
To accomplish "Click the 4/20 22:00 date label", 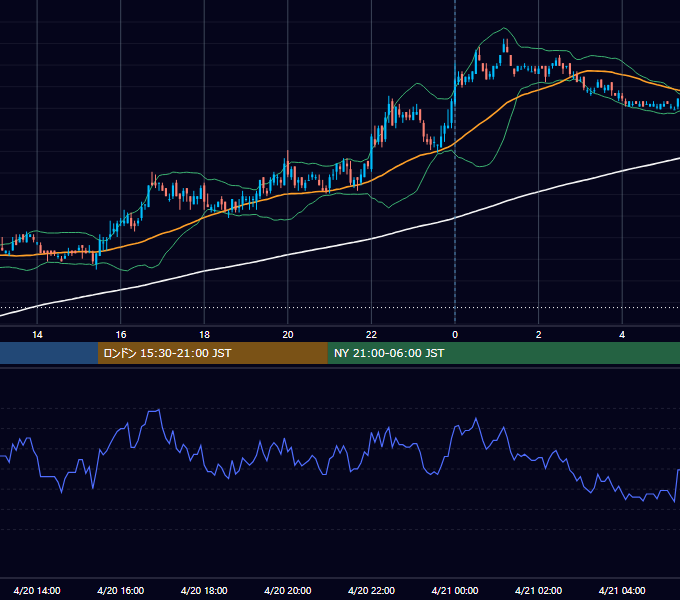I will [371, 590].
